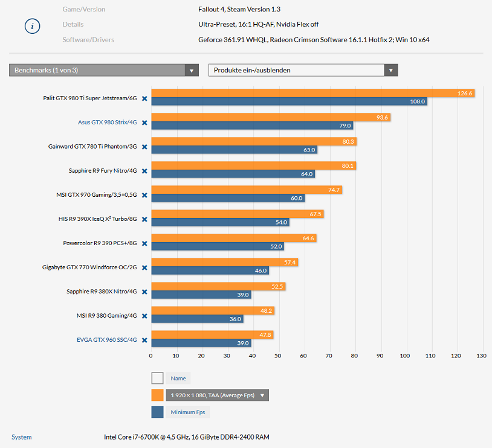Remove Gainward GTX 780 Ti Phantom entry
This screenshot has width=492, height=448.
144,147
